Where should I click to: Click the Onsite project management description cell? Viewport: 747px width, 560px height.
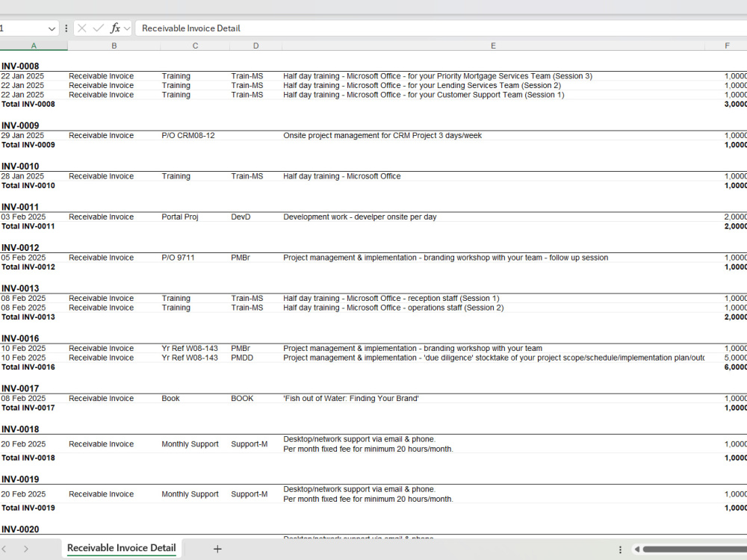click(382, 136)
